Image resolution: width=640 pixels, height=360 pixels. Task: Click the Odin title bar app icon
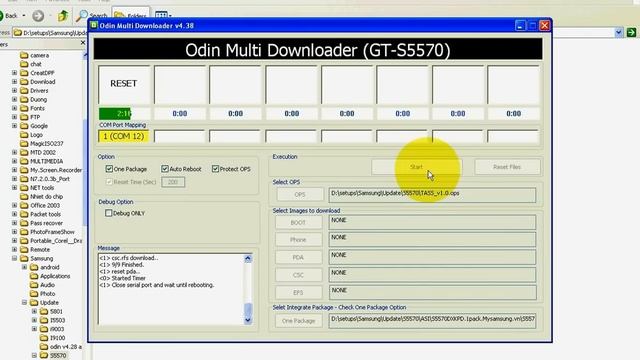(94, 25)
